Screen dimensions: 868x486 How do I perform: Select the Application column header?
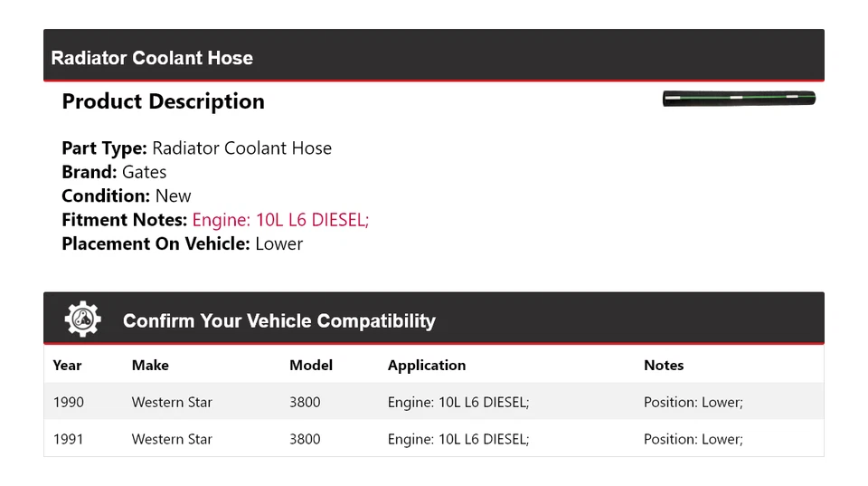[427, 366]
